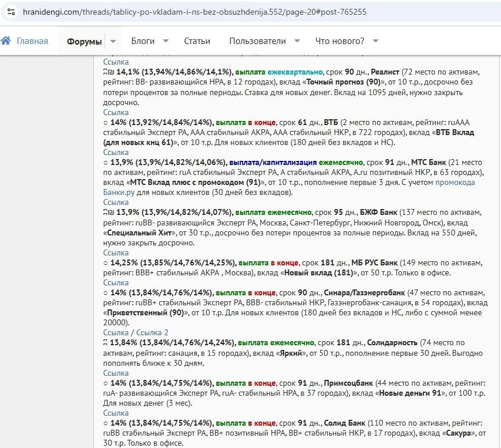The height and width of the screenshot is (448, 501).
Task: Click the home icon next to Главная
Action: tap(6, 41)
